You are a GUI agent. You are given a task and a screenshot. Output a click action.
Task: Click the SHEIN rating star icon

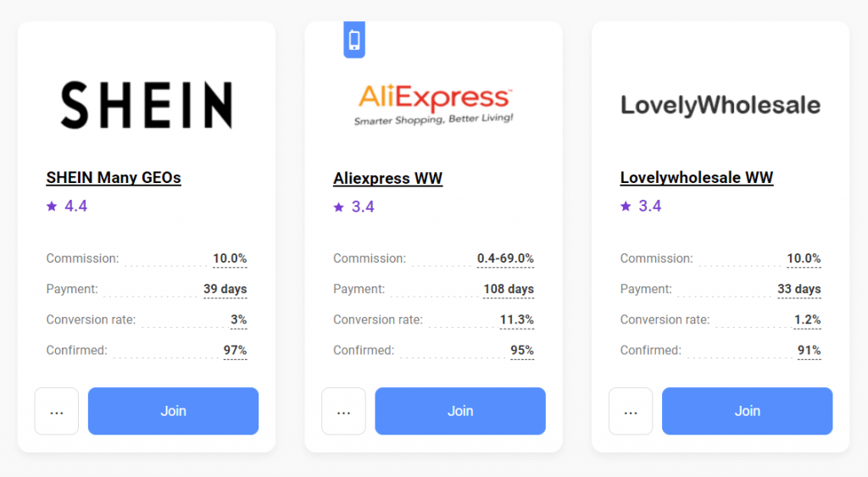tap(52, 206)
